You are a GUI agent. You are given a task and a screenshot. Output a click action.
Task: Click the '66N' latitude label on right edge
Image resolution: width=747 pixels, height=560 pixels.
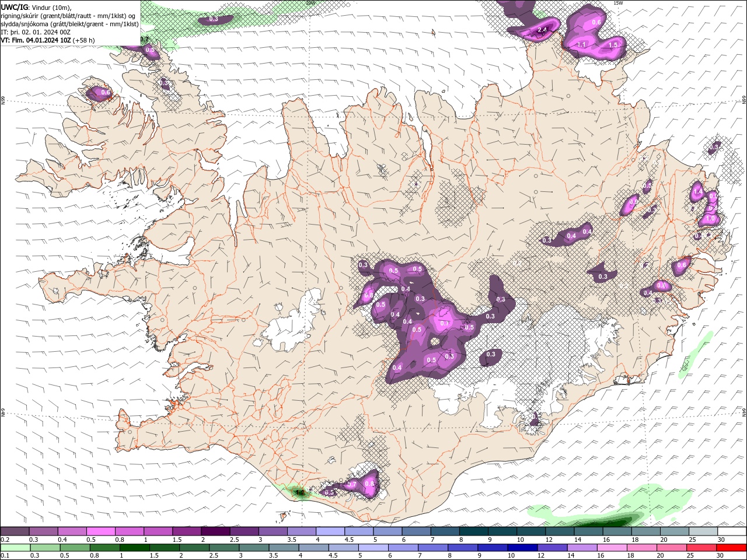(744, 100)
